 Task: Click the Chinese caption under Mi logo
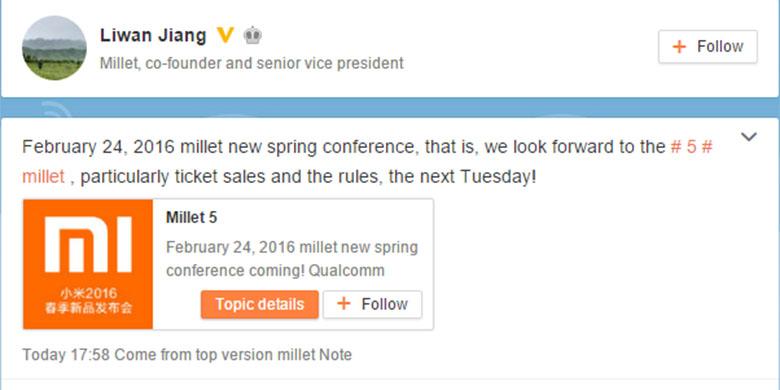pyautogui.click(x=88, y=300)
